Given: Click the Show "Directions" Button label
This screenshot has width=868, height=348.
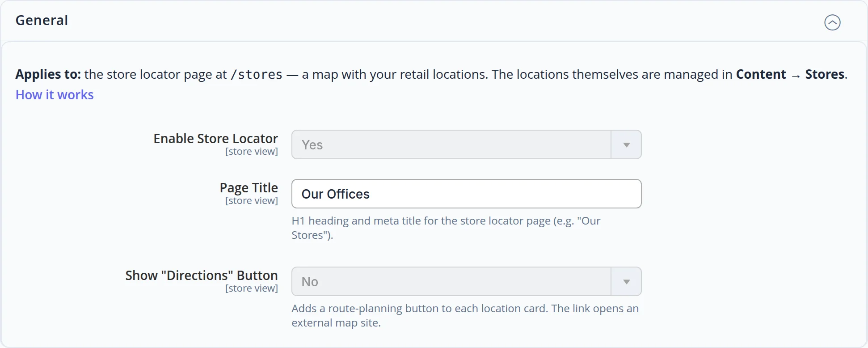Looking at the screenshot, I should (x=202, y=276).
